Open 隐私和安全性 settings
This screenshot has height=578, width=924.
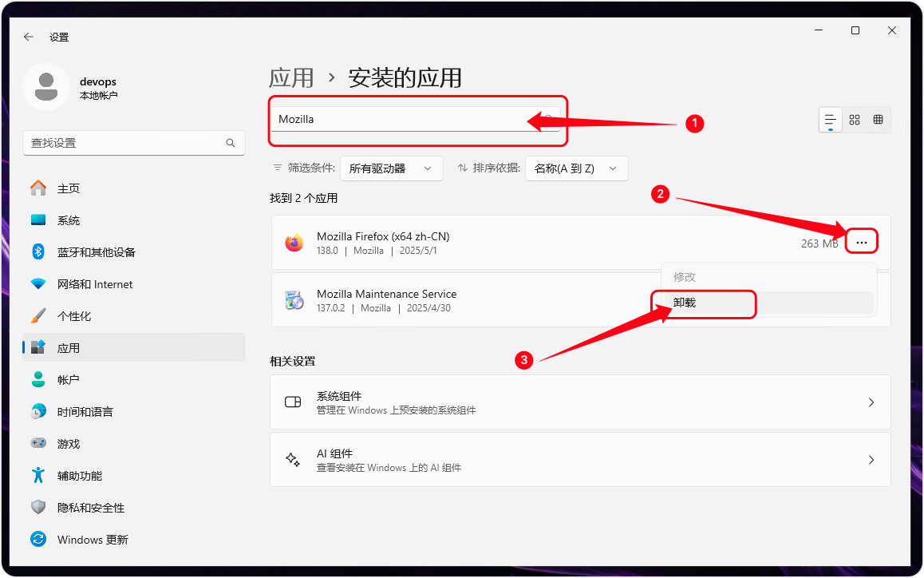tap(134, 507)
